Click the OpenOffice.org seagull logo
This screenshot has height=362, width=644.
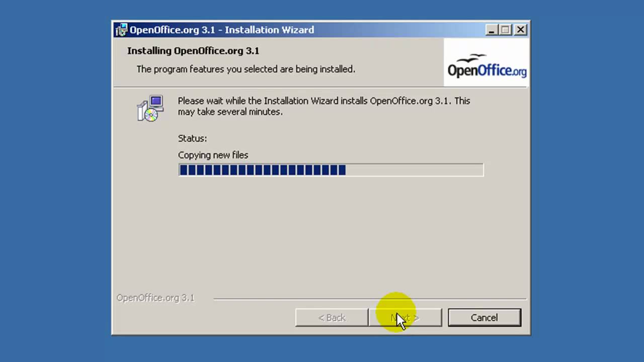pos(487,63)
